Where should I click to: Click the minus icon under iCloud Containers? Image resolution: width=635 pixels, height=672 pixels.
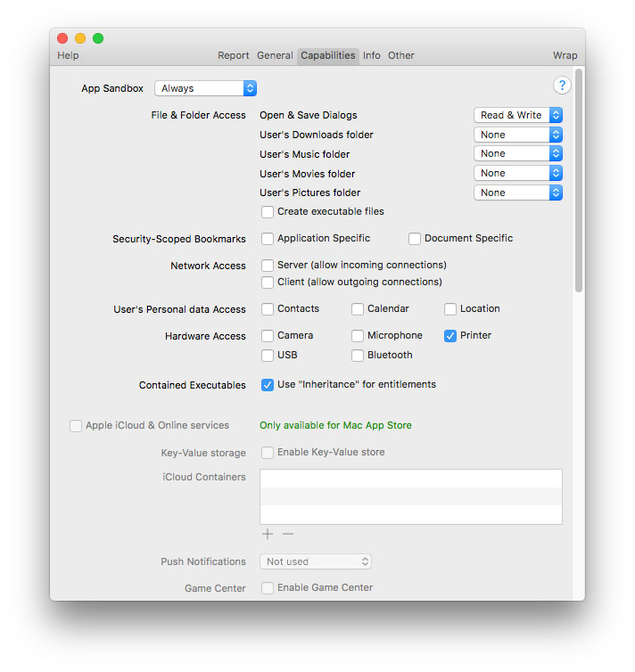click(x=288, y=534)
